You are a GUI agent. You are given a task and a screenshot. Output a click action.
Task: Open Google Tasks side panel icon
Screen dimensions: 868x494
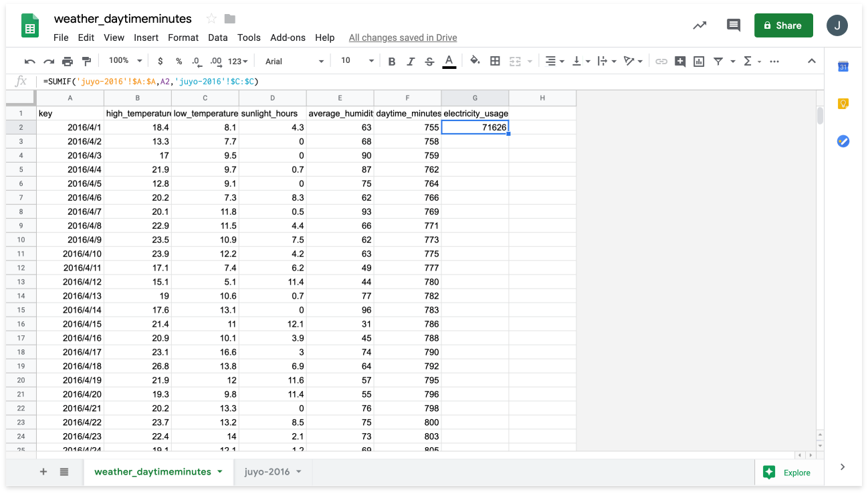coord(843,141)
